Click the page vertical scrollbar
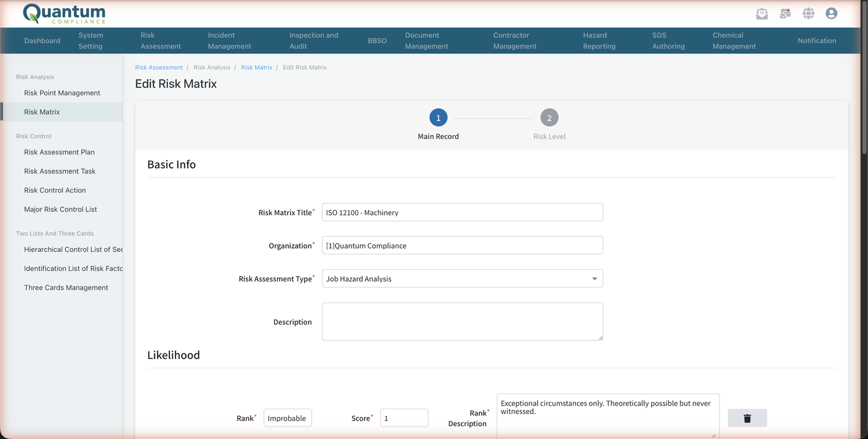Viewport: 868px width, 439px height. [865, 78]
